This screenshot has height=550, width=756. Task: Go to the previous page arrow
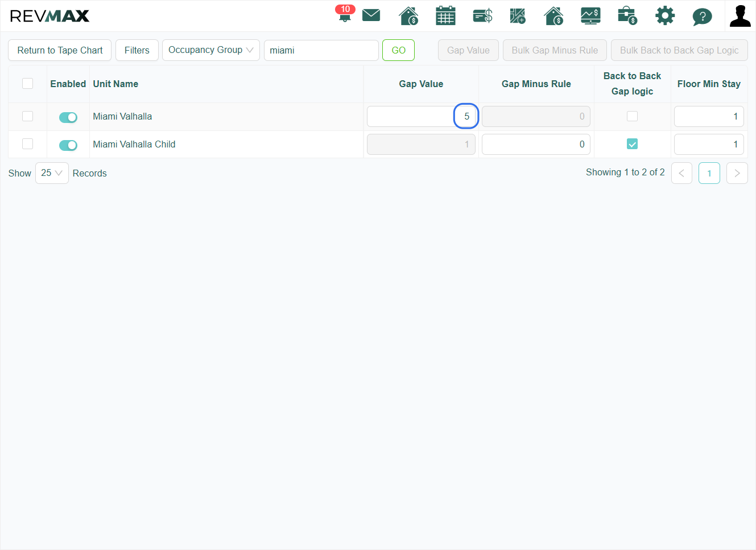pyautogui.click(x=681, y=173)
